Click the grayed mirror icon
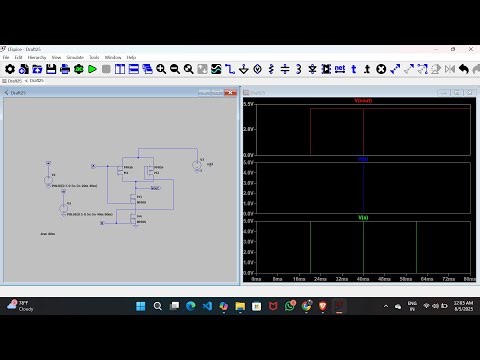The height and width of the screenshot is (360, 480). pyautogui.click(x=450, y=69)
